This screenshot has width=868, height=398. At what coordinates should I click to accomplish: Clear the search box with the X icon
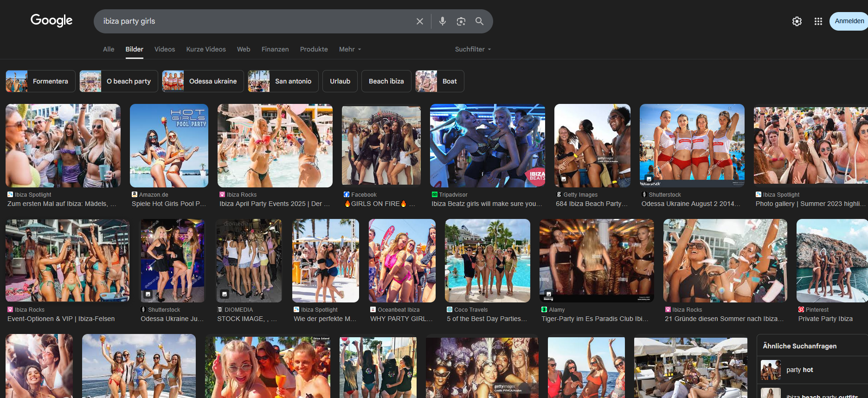pos(419,21)
